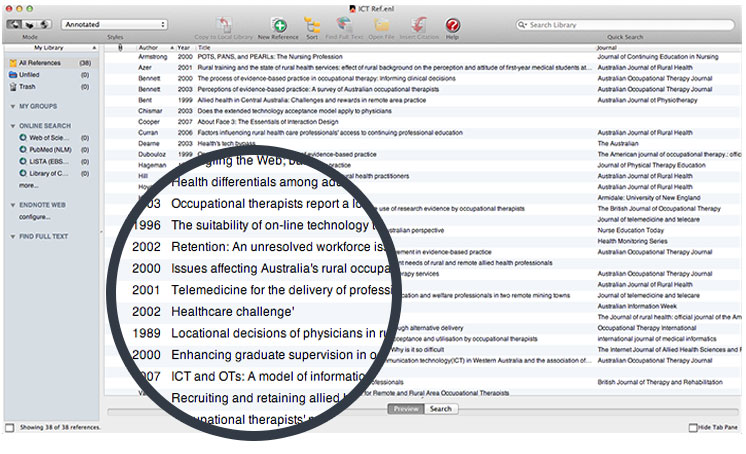Click the All References group icon
746x454 pixels.
13,63
